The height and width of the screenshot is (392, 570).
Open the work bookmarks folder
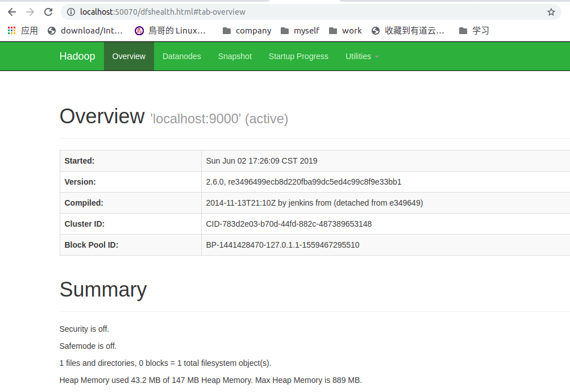(346, 31)
